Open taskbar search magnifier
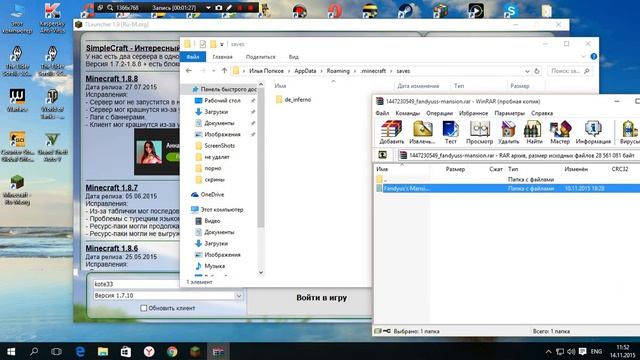 tap(34, 351)
